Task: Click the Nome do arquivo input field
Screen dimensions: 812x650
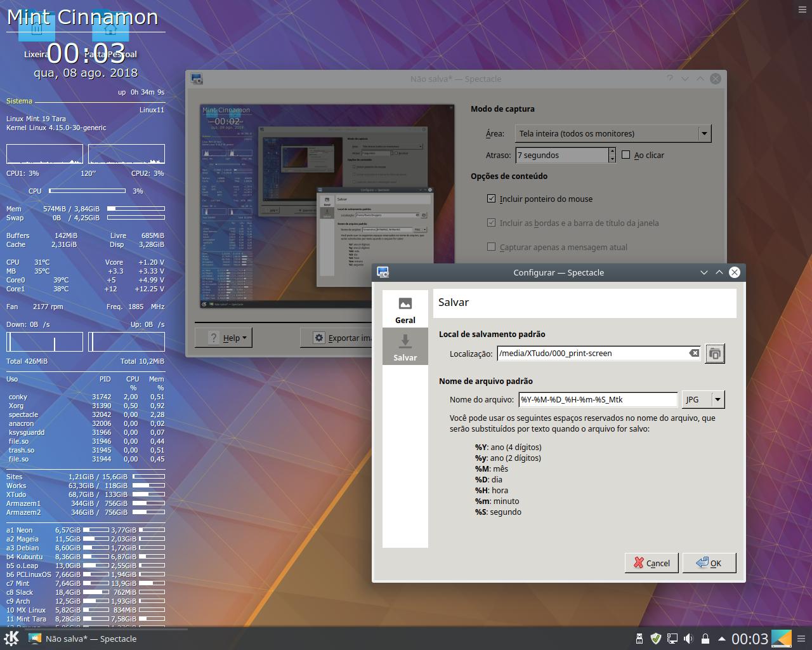Action: tap(596, 399)
